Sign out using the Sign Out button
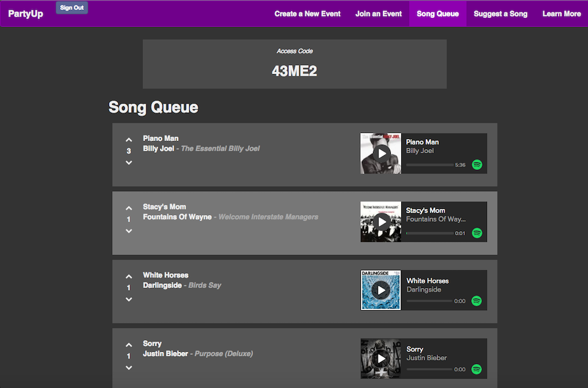Screen dimensions: 588x388 [72, 7]
